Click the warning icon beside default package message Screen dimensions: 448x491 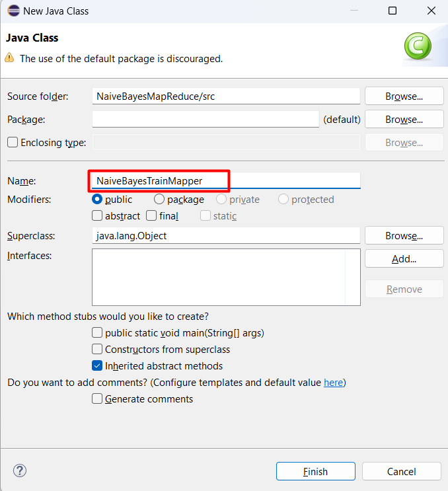tap(9, 58)
